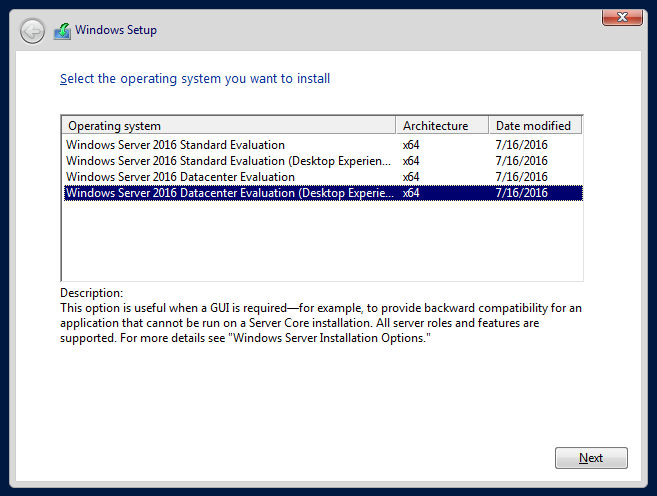Click x64 cell in first Standard Evaluation row
Image resolution: width=657 pixels, height=496 pixels.
tap(411, 145)
